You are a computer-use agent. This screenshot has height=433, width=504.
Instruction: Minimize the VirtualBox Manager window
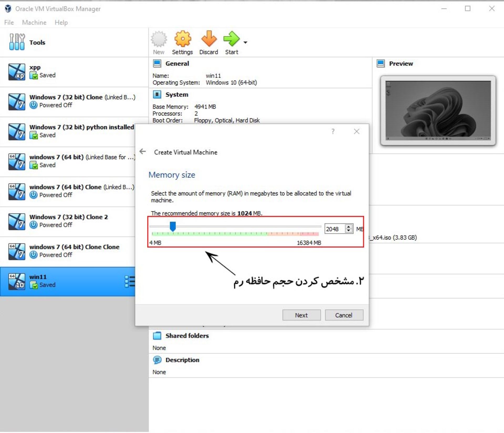coord(444,9)
